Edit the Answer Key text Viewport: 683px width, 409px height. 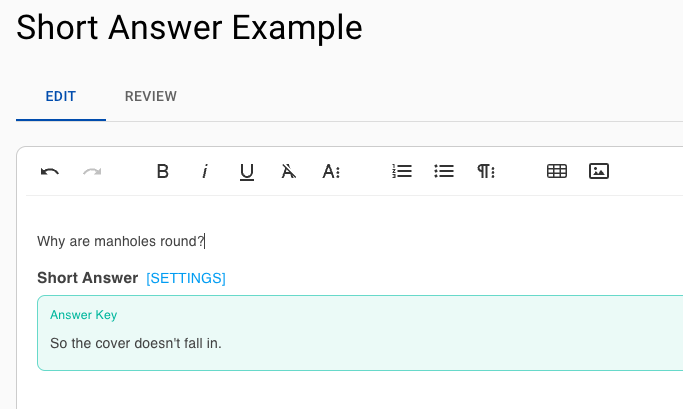click(136, 343)
